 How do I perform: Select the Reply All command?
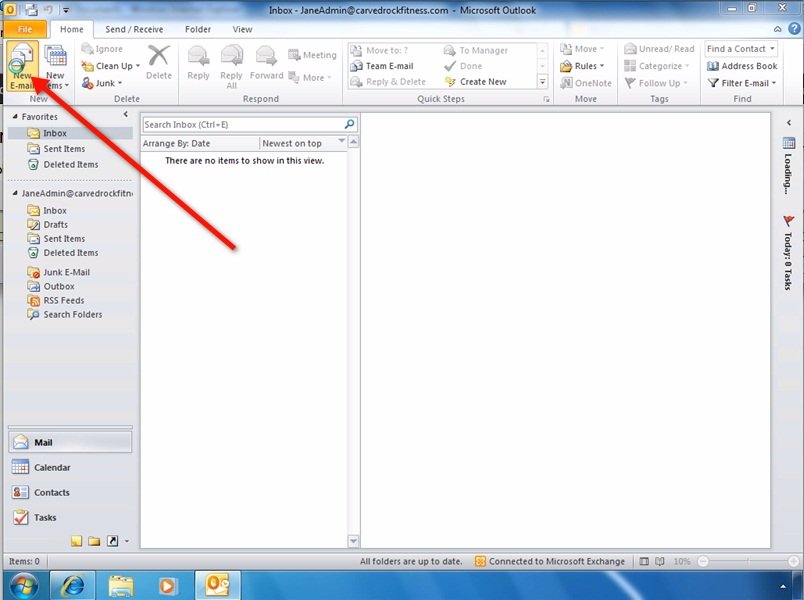(231, 65)
